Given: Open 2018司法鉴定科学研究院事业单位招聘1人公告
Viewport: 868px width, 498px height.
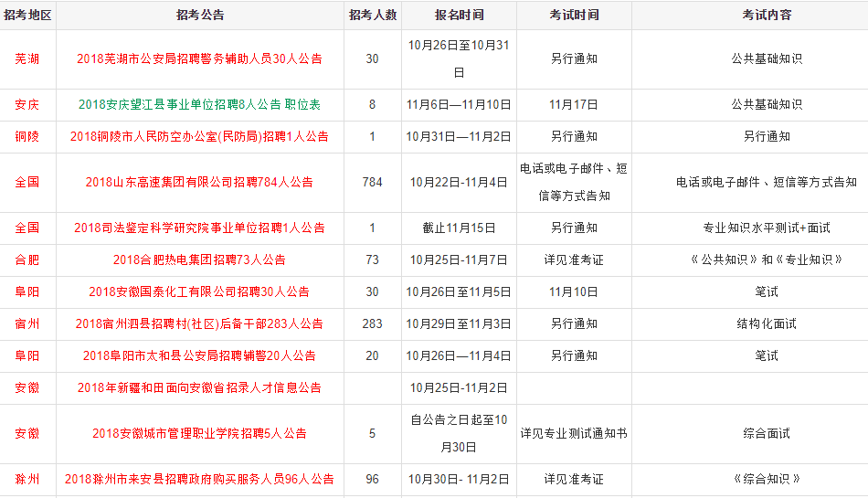Looking at the screenshot, I should point(199,228).
